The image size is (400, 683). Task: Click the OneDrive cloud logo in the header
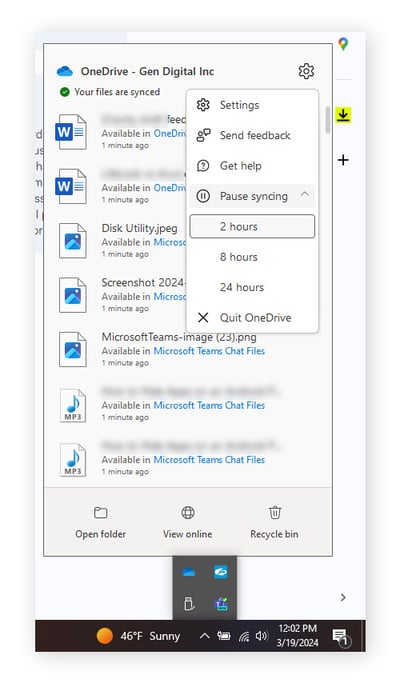pyautogui.click(x=65, y=71)
